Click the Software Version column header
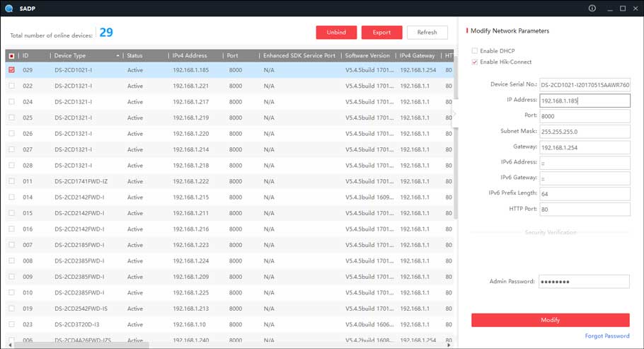 coord(367,55)
